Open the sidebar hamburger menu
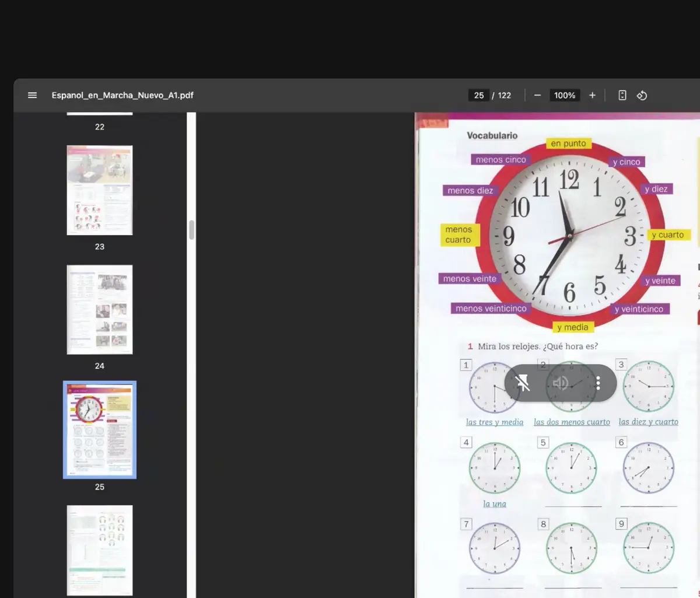This screenshot has width=700, height=598. coord(32,95)
